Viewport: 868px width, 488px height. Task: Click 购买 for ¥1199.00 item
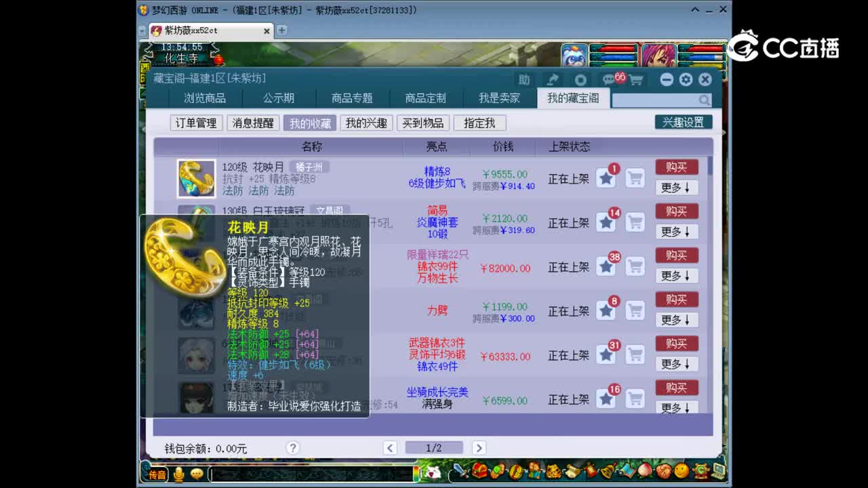[x=676, y=300]
